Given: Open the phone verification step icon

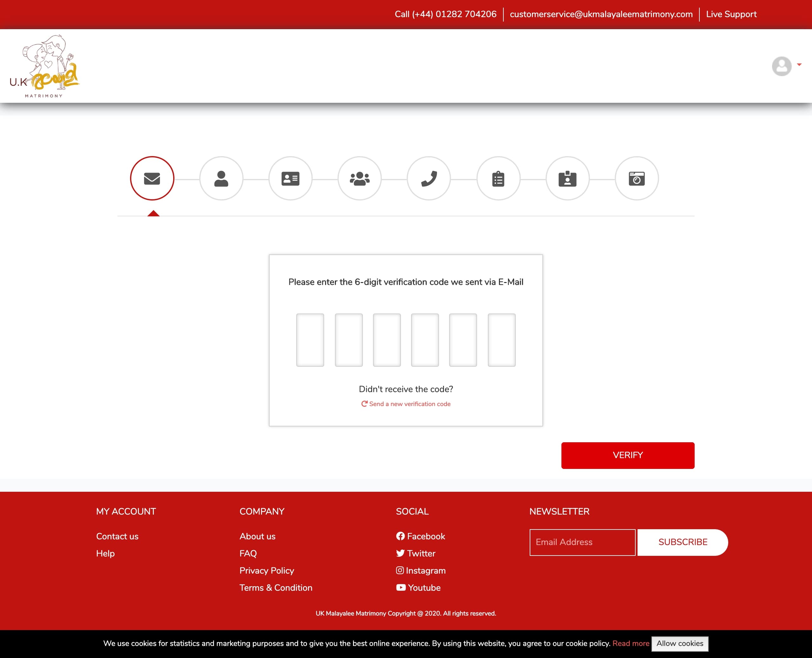Looking at the screenshot, I should point(429,178).
